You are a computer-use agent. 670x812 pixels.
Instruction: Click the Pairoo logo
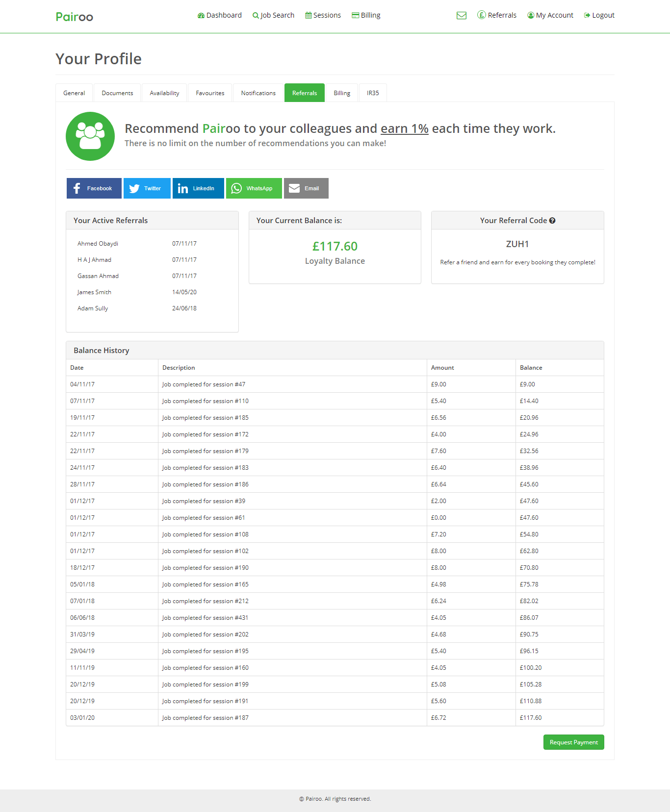pyautogui.click(x=74, y=17)
